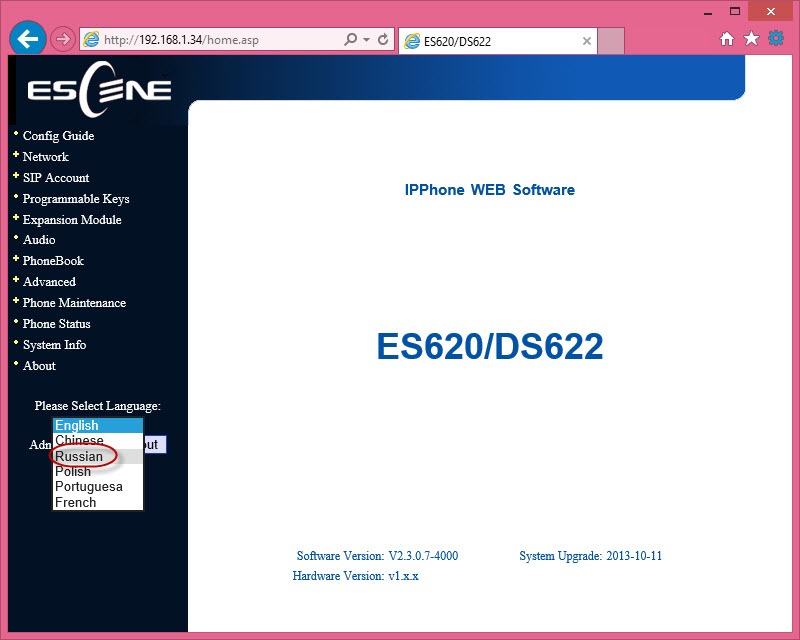This screenshot has height=640, width=800.
Task: Close the browser window
Action: tap(770, 11)
